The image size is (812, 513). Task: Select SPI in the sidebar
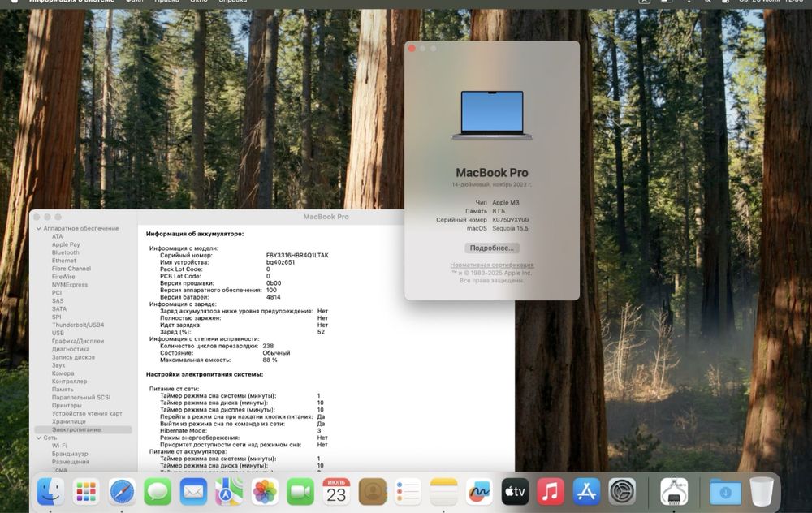[57, 317]
